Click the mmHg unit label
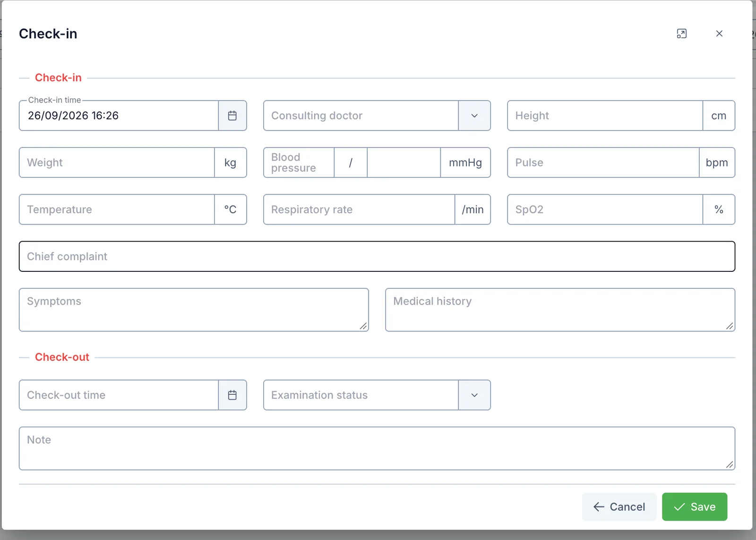The width and height of the screenshot is (756, 540). (x=465, y=163)
